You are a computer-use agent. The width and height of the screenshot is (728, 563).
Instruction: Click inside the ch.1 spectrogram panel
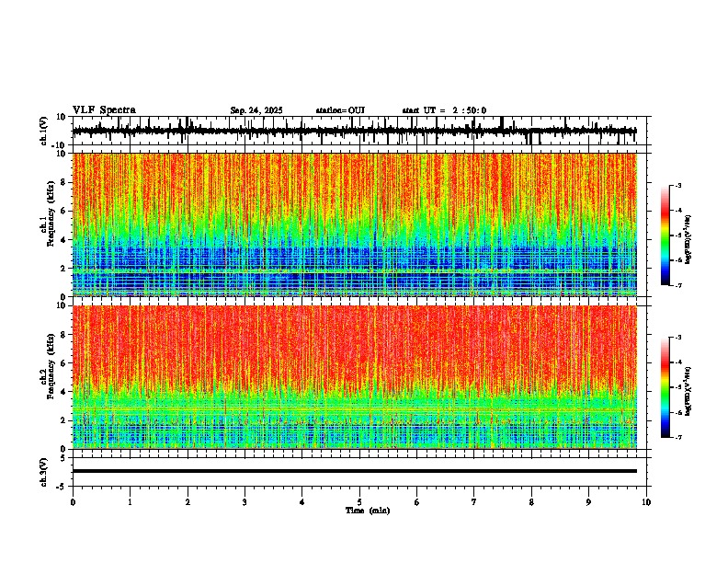click(x=355, y=224)
